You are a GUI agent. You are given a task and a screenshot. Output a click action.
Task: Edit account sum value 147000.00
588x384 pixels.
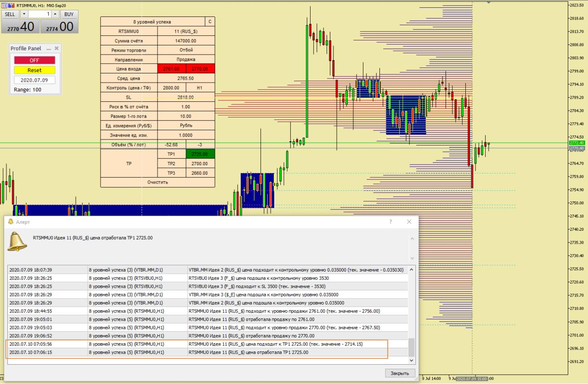(x=186, y=41)
